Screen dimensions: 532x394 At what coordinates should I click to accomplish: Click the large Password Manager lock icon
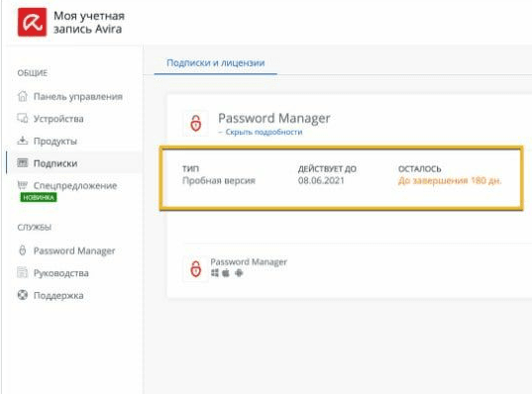point(196,123)
